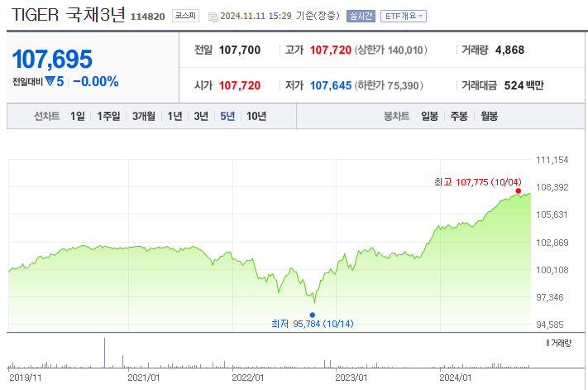The width and height of the screenshot is (588, 390).
Task: Click the 코스피 market label
Action: point(185,16)
